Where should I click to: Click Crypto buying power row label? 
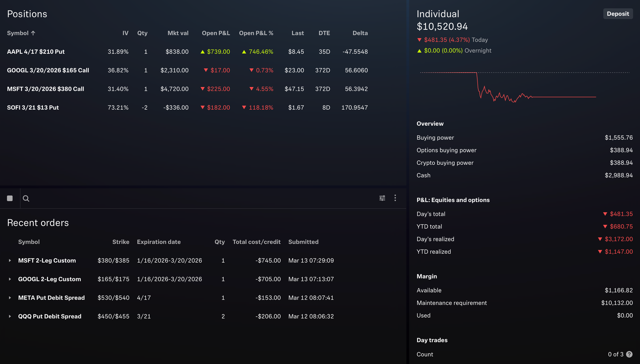pyautogui.click(x=445, y=162)
